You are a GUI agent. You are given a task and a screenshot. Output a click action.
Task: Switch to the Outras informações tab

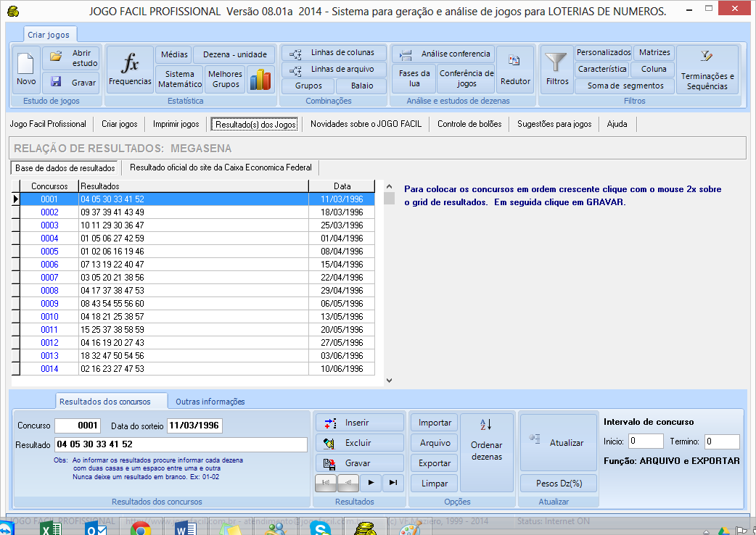click(x=210, y=402)
